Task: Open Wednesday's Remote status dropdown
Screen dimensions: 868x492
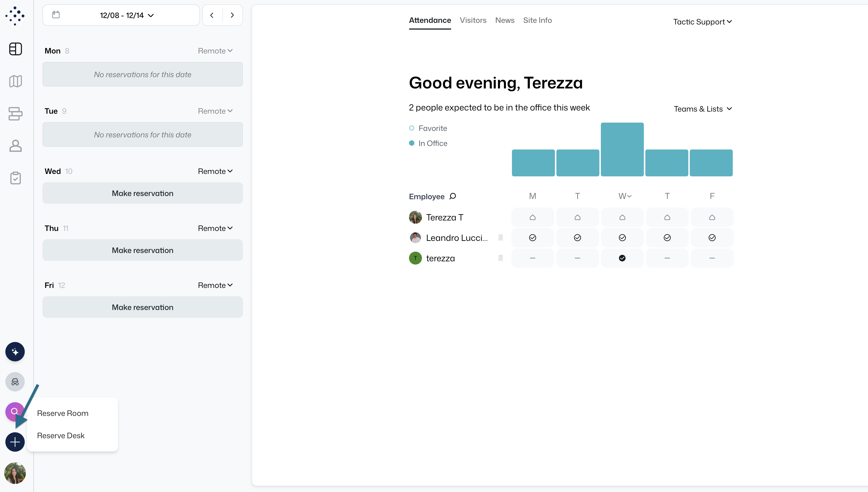Action: [x=215, y=171]
